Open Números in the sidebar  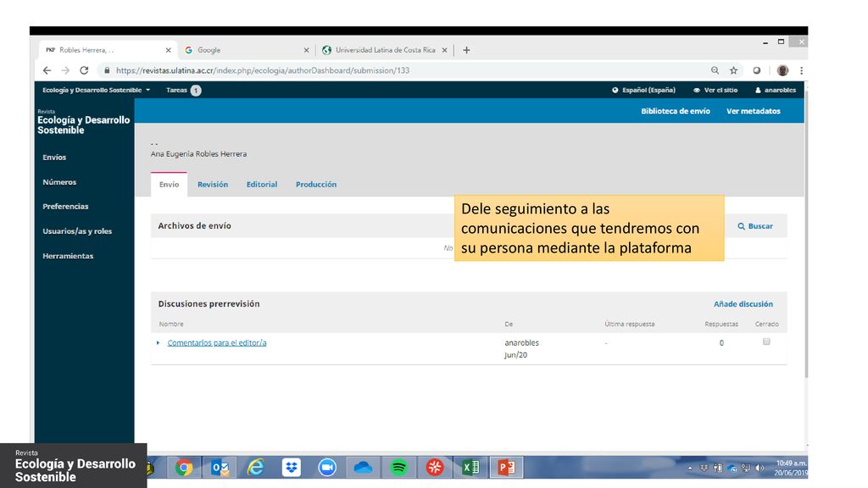click(x=59, y=182)
